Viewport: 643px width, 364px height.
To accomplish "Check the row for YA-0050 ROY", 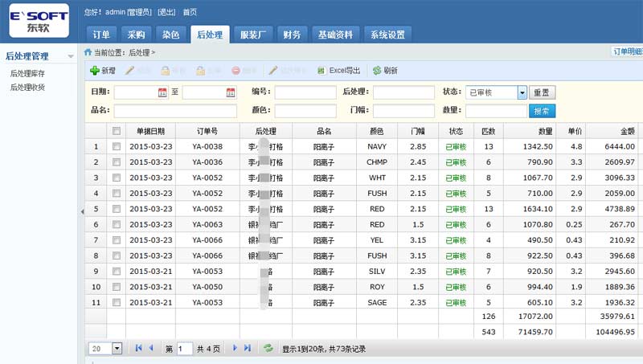I will (117, 287).
